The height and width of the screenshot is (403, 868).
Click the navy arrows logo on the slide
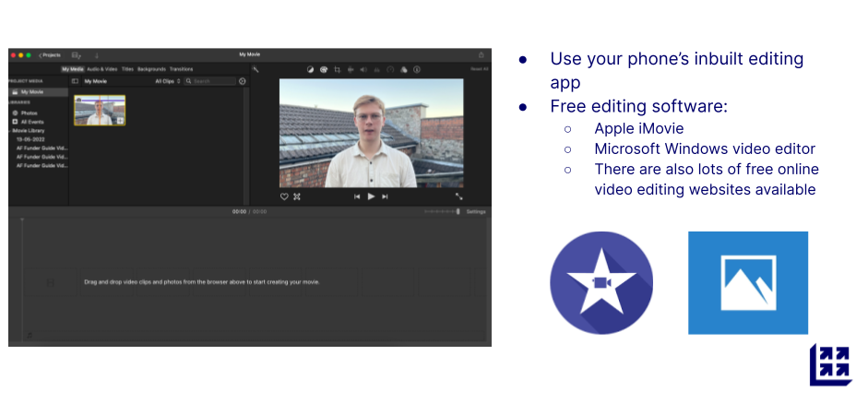(x=831, y=365)
